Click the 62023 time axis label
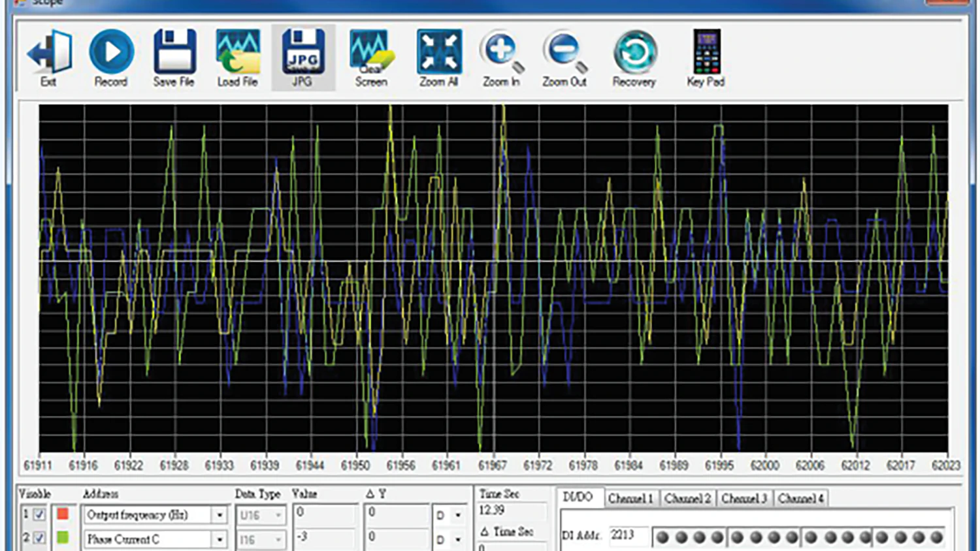The width and height of the screenshot is (980, 551). tap(945, 465)
